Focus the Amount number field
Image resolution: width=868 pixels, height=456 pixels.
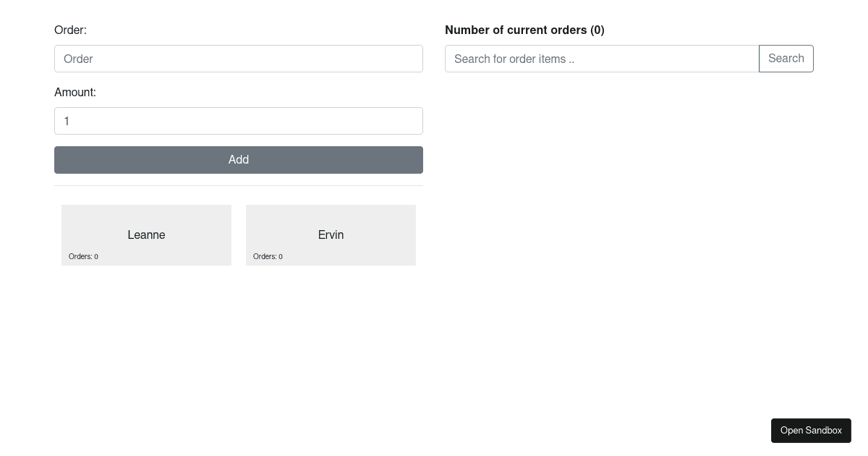238,121
